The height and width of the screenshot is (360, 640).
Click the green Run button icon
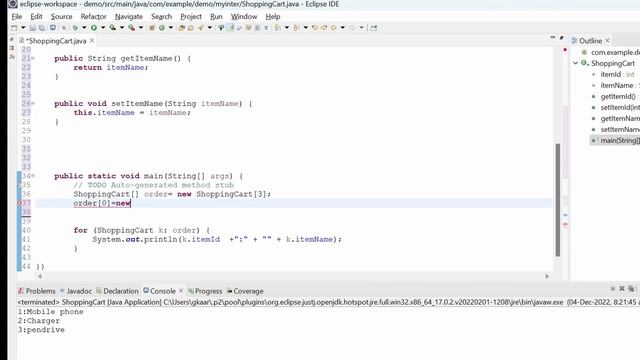point(94,28)
